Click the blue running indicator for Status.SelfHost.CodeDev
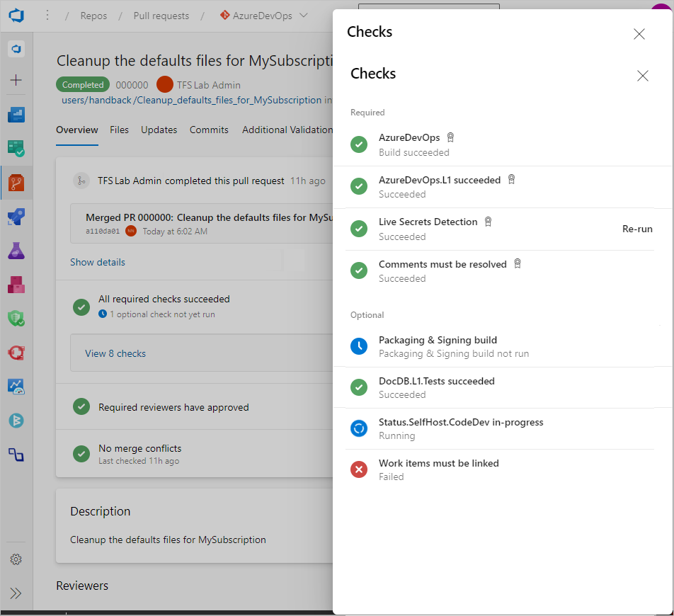Image resolution: width=674 pixels, height=616 pixels. [x=359, y=428]
